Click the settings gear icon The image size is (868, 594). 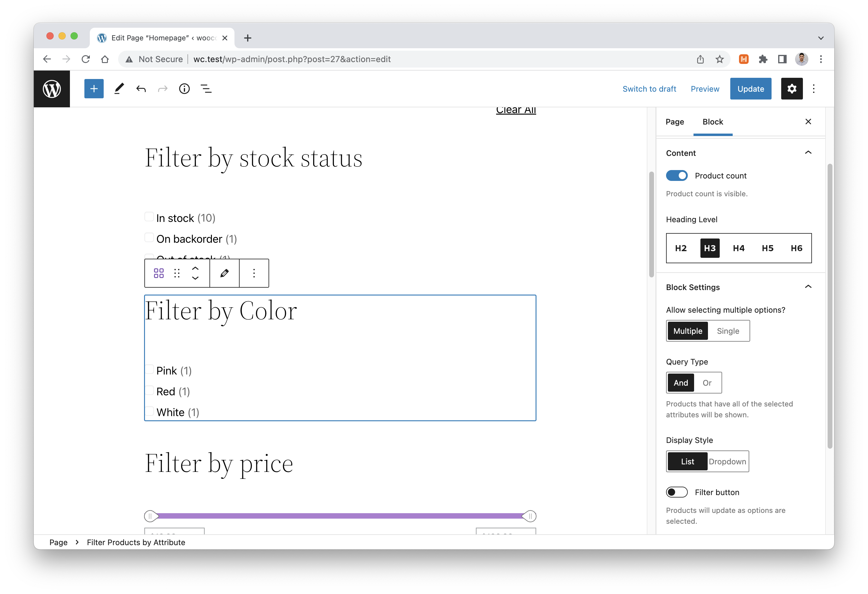[791, 89]
